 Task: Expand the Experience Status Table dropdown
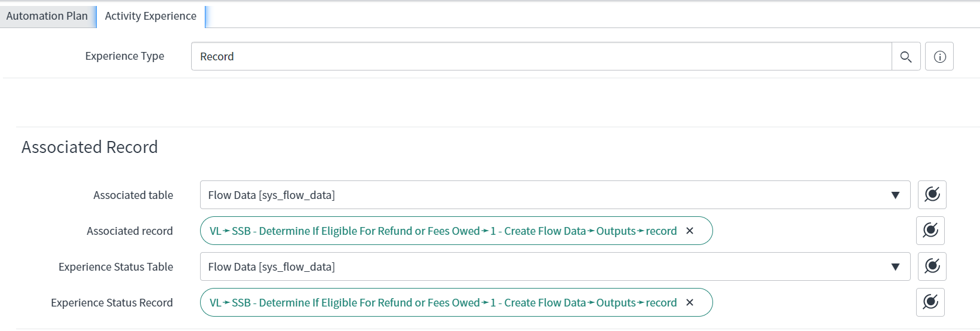555,266
